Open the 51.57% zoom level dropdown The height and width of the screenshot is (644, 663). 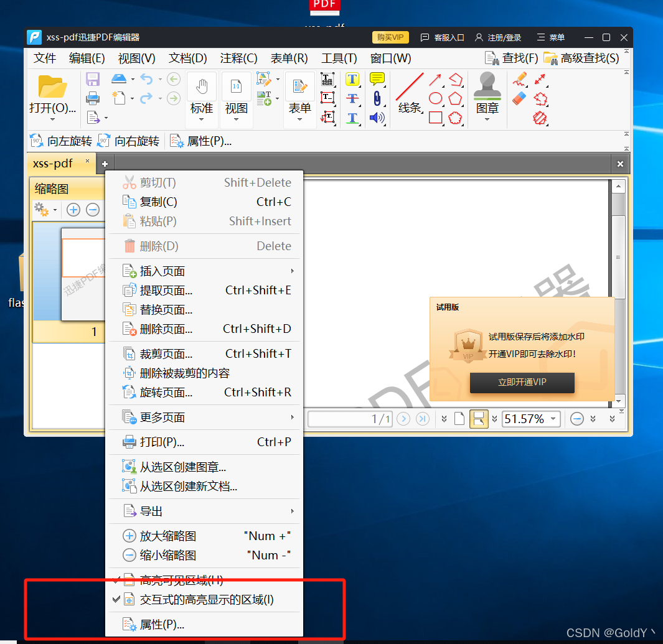(553, 419)
